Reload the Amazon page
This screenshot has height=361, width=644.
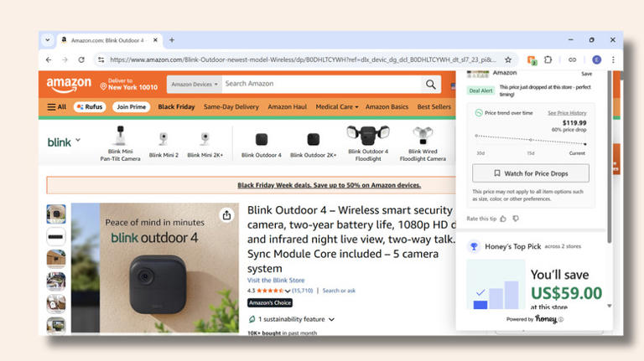click(81, 60)
